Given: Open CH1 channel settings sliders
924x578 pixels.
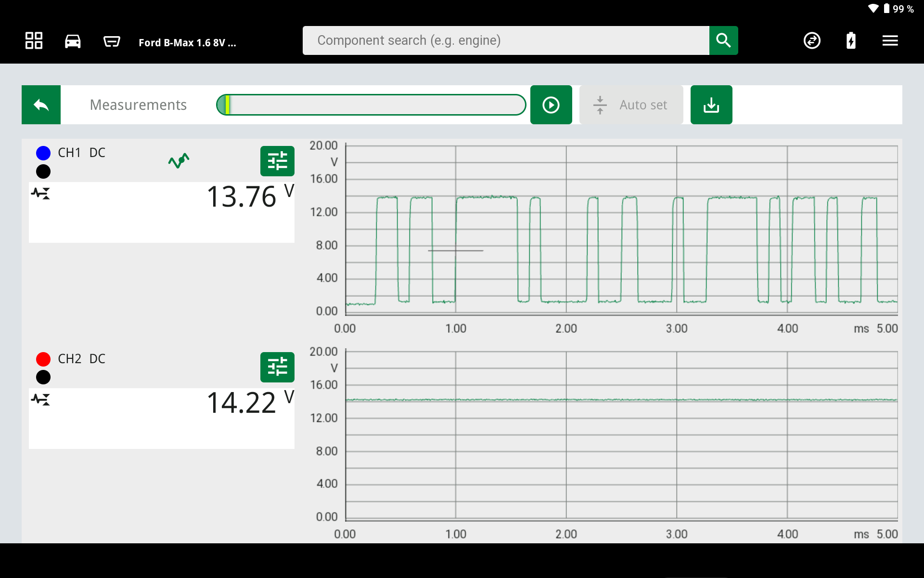Looking at the screenshot, I should [277, 161].
